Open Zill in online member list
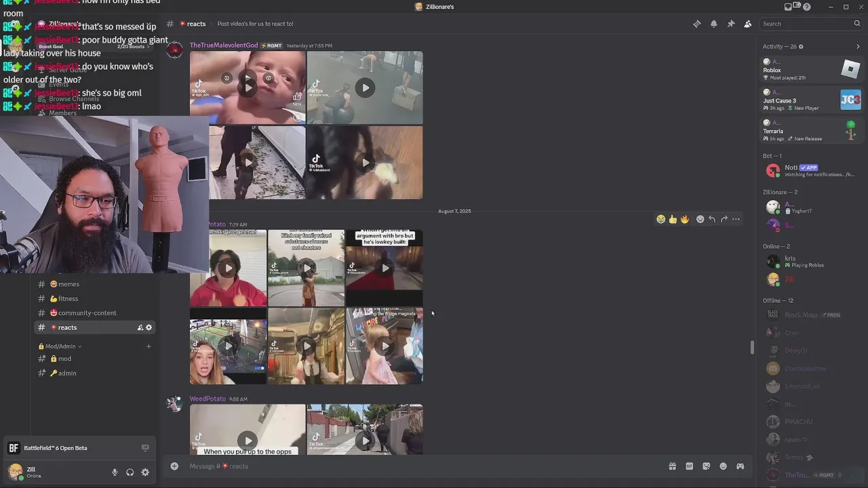The width and height of the screenshot is (868, 488). click(x=812, y=279)
